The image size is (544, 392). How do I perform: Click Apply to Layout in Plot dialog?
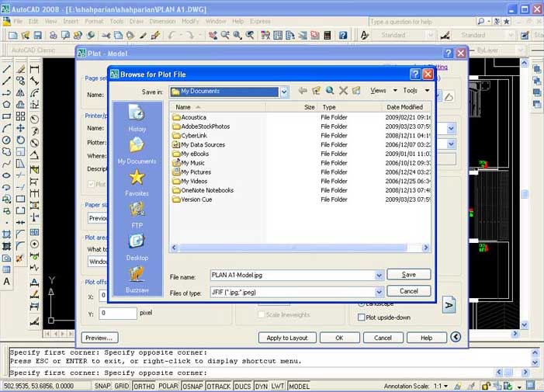(287, 338)
